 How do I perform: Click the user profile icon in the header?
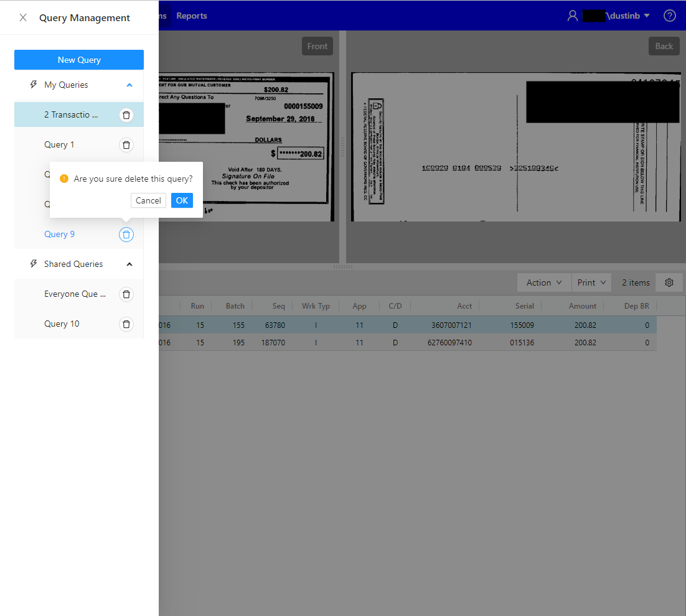pyautogui.click(x=572, y=15)
